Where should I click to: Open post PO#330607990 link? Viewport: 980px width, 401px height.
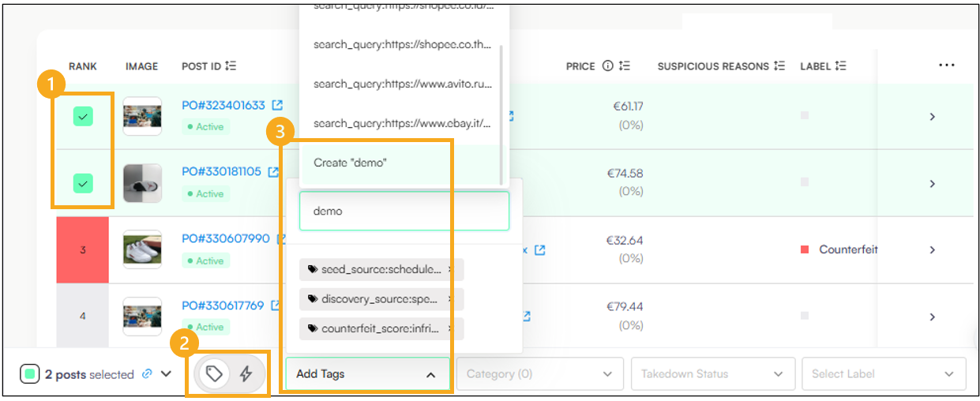pyautogui.click(x=225, y=238)
